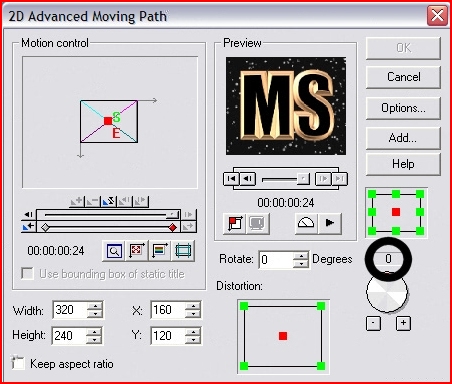
Task: Increase the Width value with up stepper
Action: pyautogui.click(x=95, y=306)
